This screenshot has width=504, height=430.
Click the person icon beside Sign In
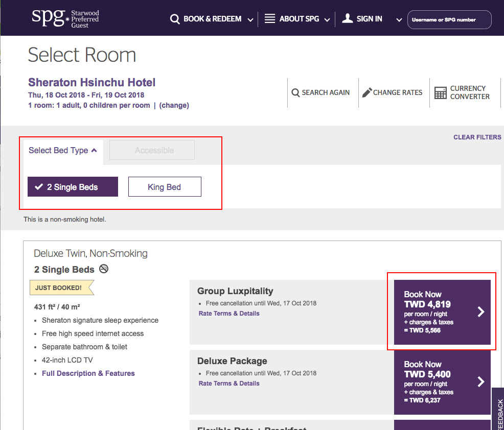(347, 18)
